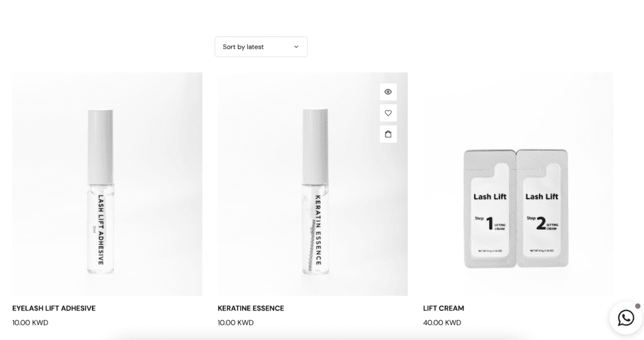
Task: Click the 10.00 KWD price under Keratine Essence
Action: click(235, 323)
